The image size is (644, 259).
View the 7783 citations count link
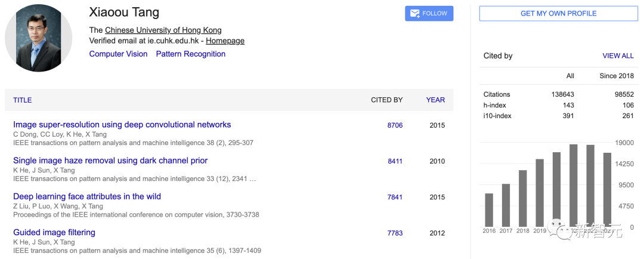(x=395, y=233)
